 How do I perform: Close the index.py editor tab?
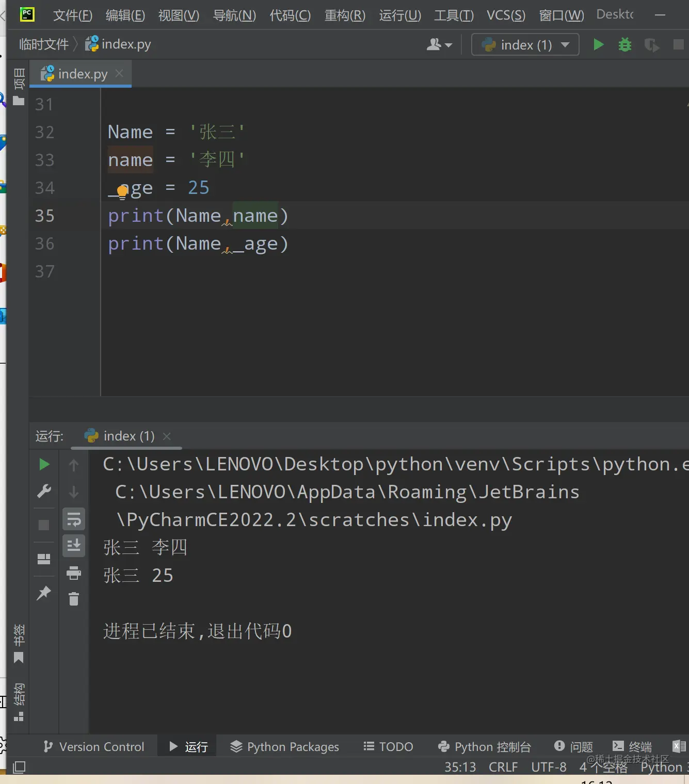pos(119,73)
